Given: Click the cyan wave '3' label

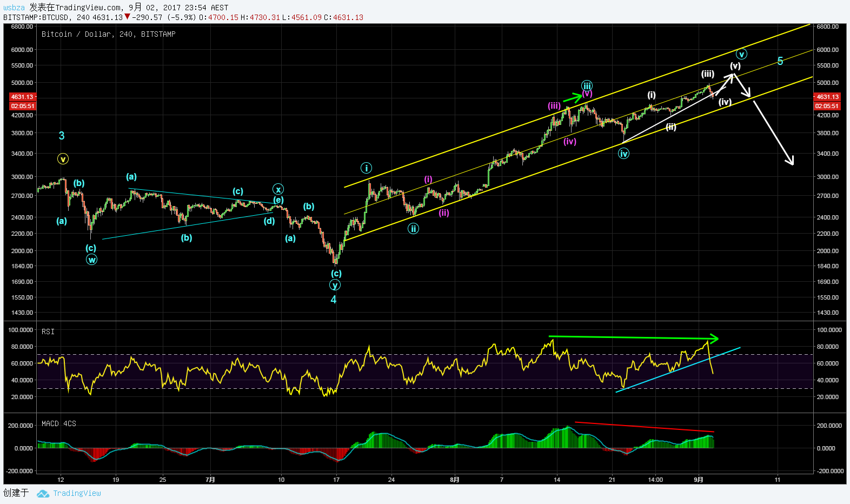Looking at the screenshot, I should pyautogui.click(x=62, y=136).
